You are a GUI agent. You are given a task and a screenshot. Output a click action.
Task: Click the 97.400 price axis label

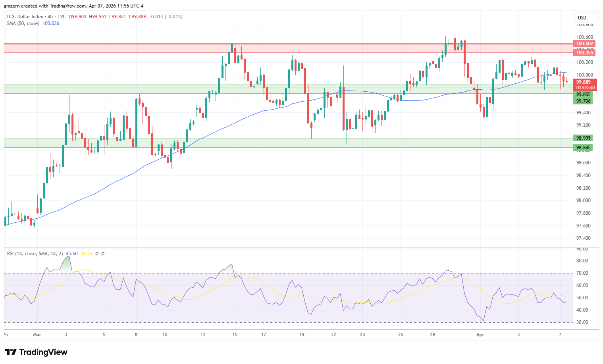point(584,238)
